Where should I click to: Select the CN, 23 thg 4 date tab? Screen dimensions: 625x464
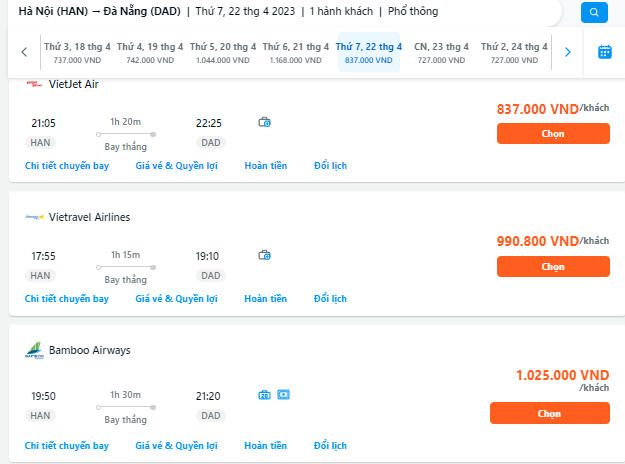pos(441,52)
